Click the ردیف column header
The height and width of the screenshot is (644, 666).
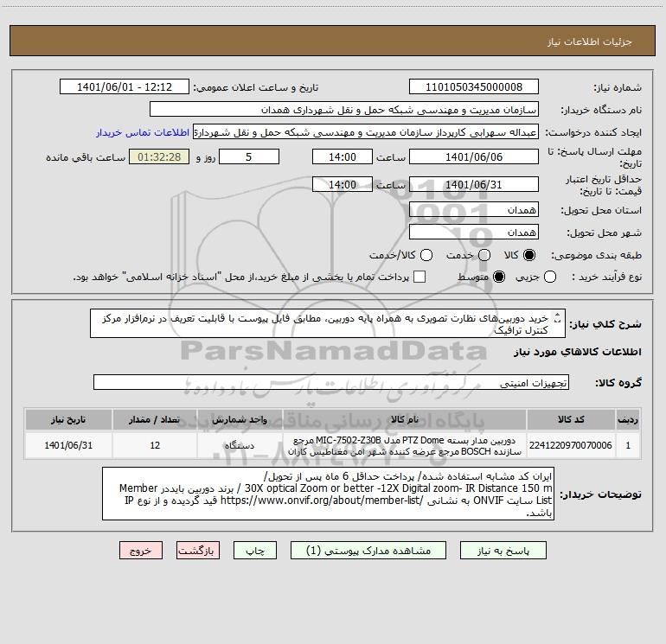coord(628,419)
